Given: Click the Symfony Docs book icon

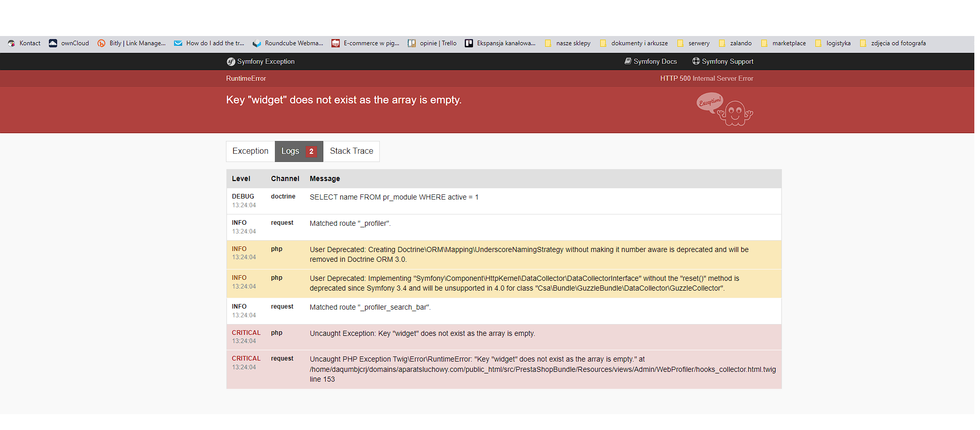Looking at the screenshot, I should [628, 61].
